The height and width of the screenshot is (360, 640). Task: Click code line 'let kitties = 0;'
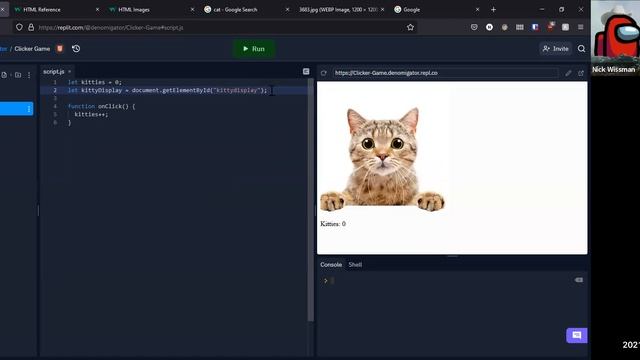pyautogui.click(x=95, y=82)
